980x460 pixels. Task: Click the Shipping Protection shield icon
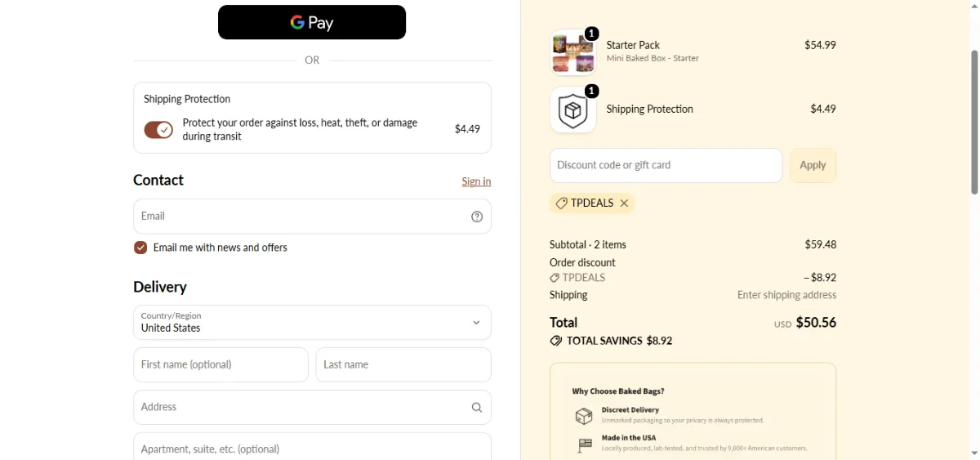point(573,109)
